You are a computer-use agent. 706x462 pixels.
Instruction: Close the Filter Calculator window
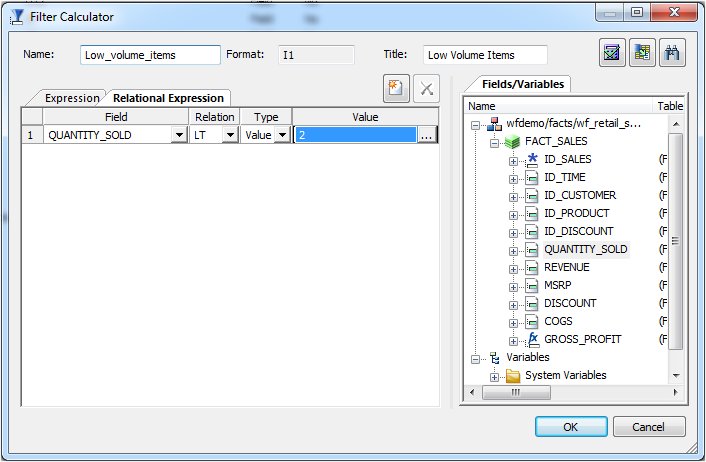pyautogui.click(x=674, y=12)
